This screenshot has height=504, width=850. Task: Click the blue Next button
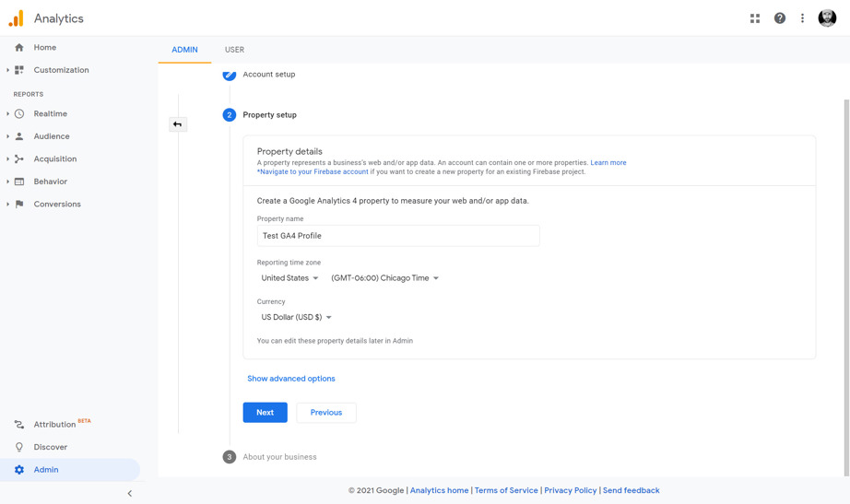coord(265,413)
